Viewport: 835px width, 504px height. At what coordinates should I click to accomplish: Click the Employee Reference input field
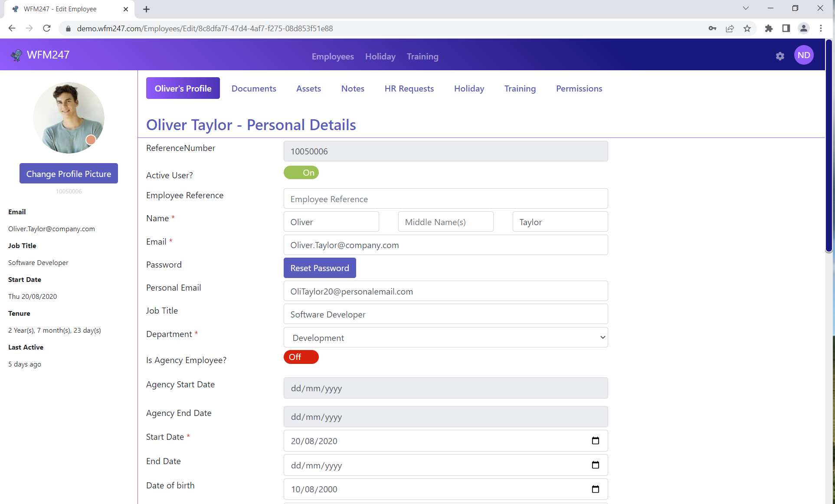coord(445,199)
